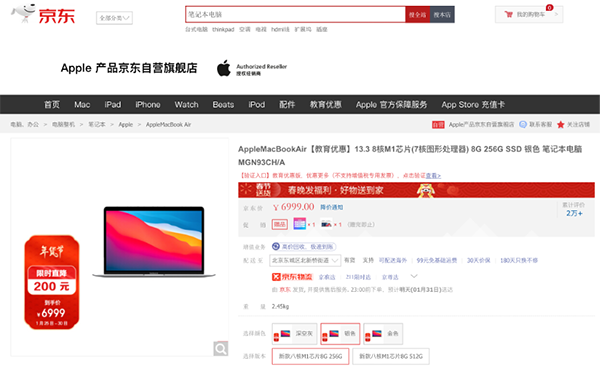The height and width of the screenshot is (366, 600).
Task: Click the 电脑、办公 breadcrumb link
Action: click(24, 124)
